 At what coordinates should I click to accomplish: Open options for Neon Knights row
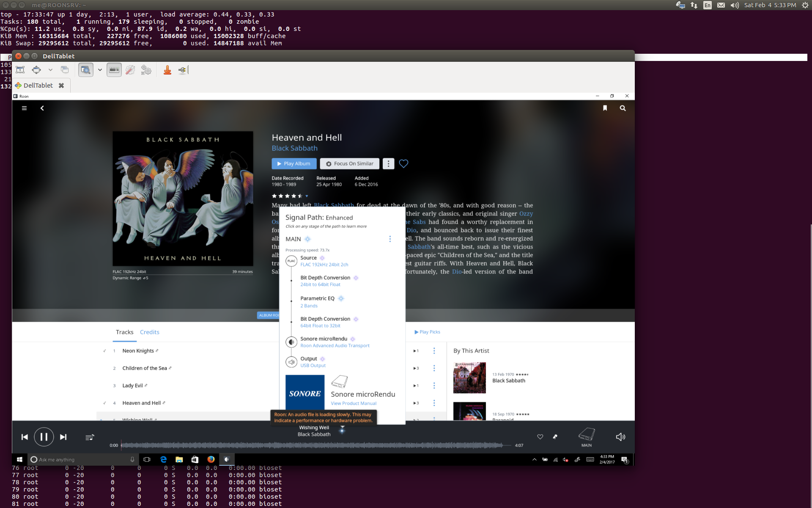pos(434,351)
